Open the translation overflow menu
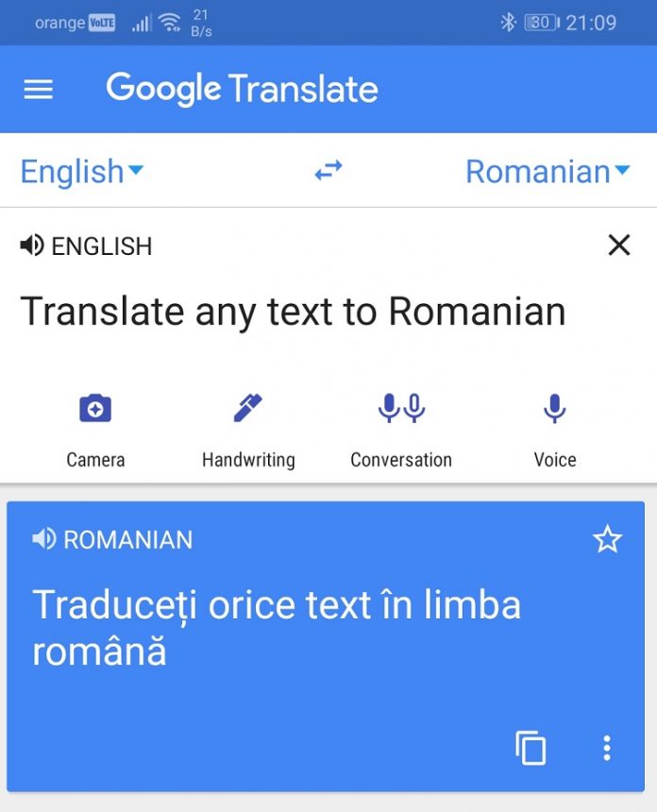657x812 pixels. tap(607, 748)
